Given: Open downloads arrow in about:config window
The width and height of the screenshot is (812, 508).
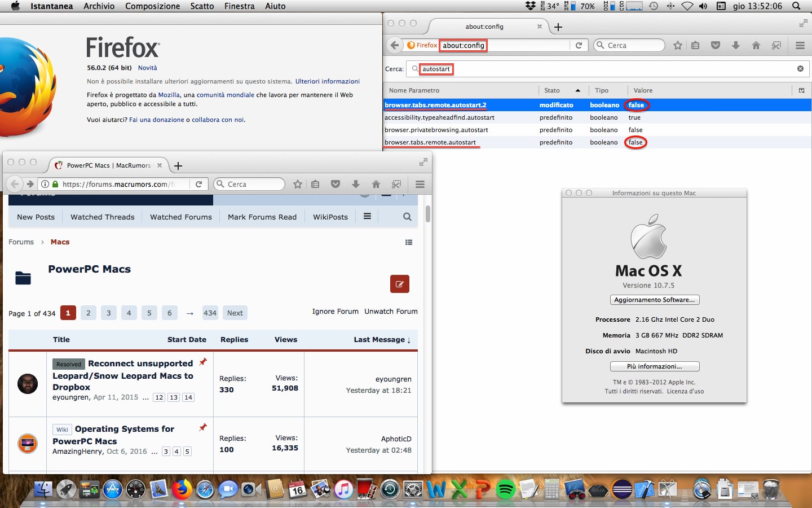Looking at the screenshot, I should point(736,45).
